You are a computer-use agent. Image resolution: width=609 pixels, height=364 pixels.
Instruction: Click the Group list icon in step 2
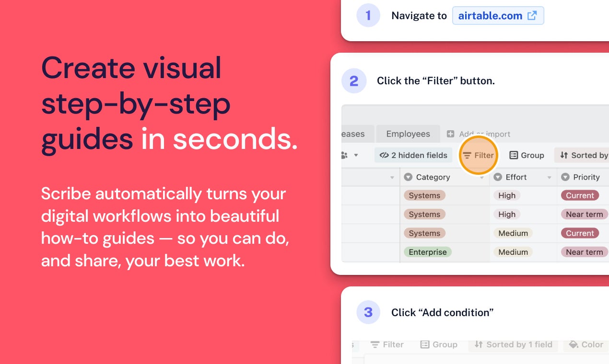(x=514, y=155)
